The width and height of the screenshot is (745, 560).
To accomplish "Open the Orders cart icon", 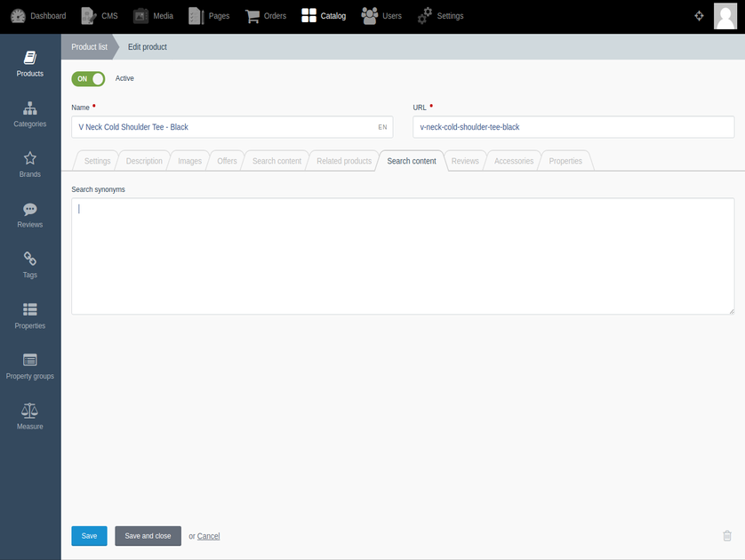I will click(252, 16).
